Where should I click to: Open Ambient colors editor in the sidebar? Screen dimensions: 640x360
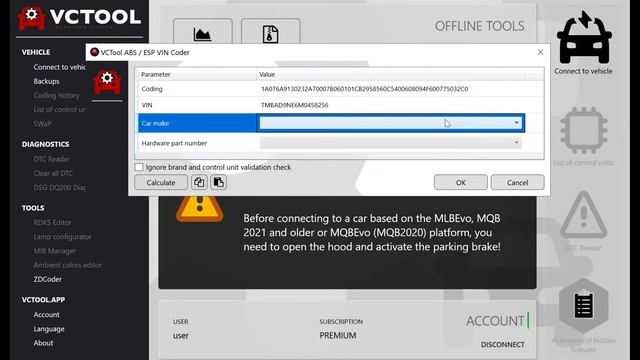point(67,265)
